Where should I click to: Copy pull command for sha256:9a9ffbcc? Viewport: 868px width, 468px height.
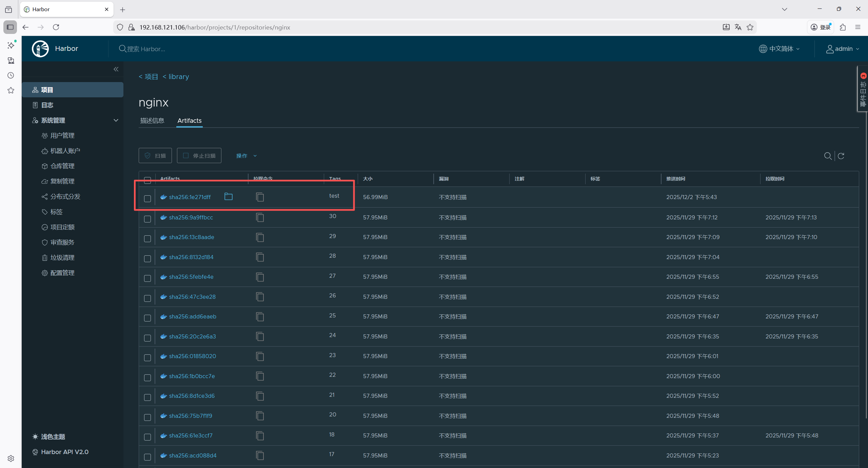260,217
